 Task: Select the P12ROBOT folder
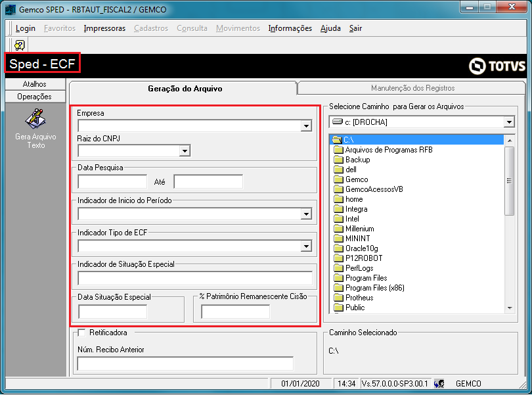pyautogui.click(x=359, y=258)
